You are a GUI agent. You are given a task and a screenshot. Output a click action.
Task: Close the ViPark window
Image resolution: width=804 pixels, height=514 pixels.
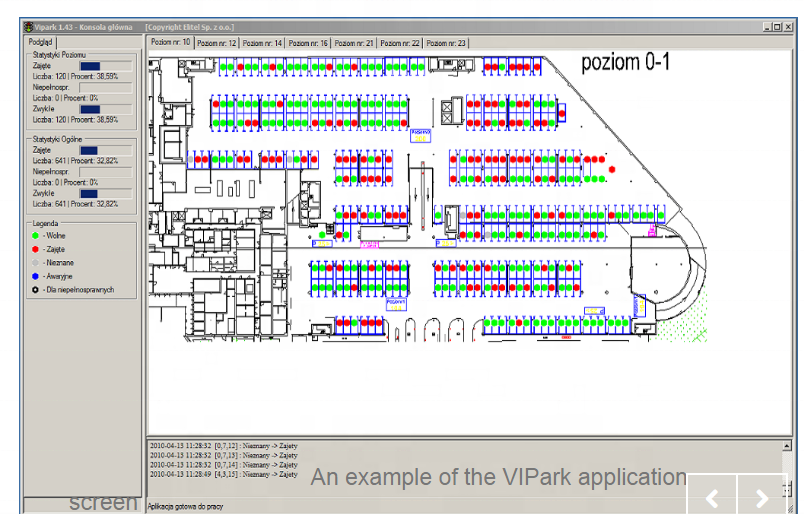click(x=789, y=27)
